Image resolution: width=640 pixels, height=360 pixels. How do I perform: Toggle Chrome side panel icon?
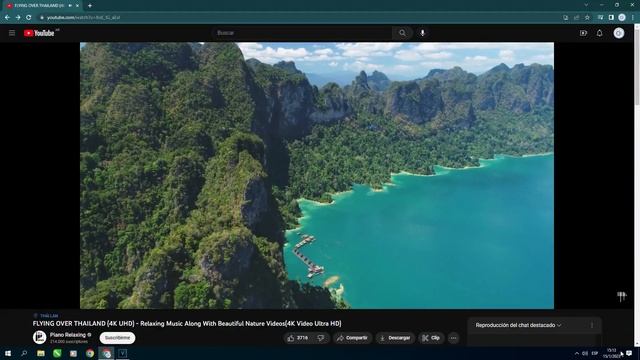point(611,18)
